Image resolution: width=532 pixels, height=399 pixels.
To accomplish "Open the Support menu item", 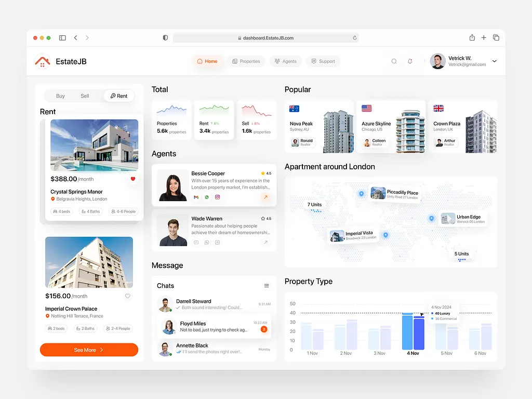I will [323, 61].
